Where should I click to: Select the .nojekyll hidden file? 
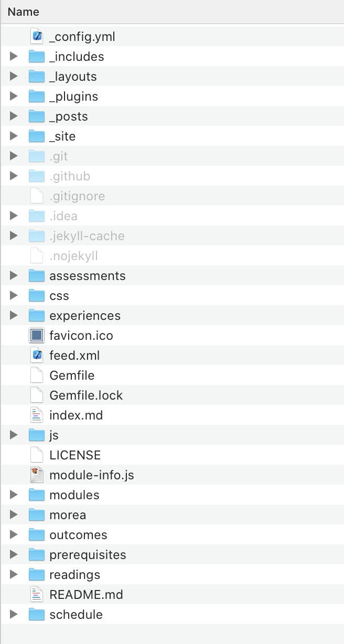point(172,256)
